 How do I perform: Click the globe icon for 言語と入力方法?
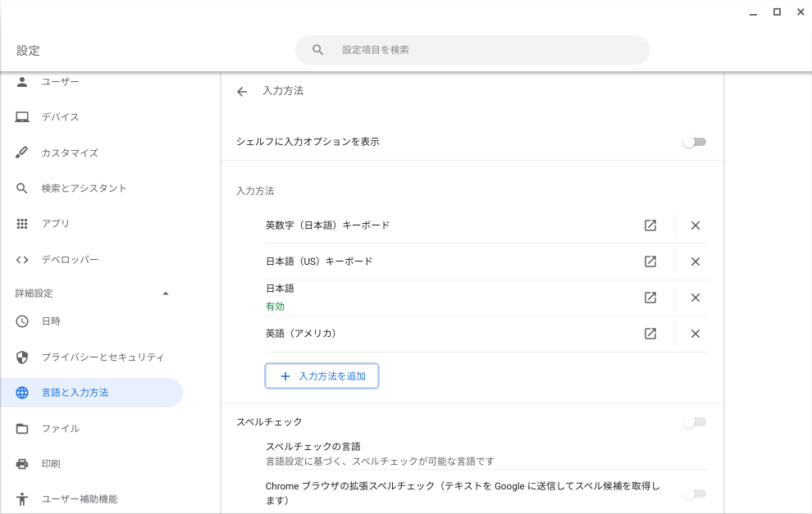22,393
